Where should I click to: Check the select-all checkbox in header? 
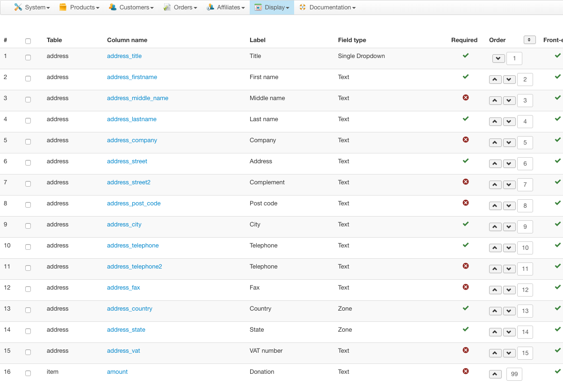click(x=28, y=41)
